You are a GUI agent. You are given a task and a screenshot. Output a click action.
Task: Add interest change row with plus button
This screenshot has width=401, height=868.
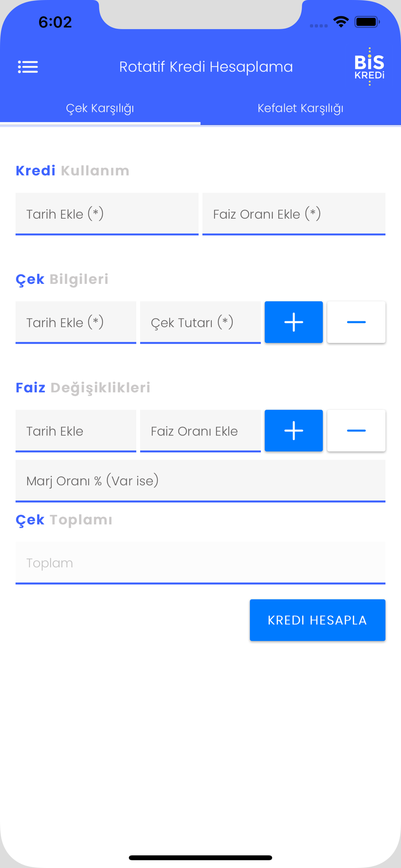click(x=294, y=431)
